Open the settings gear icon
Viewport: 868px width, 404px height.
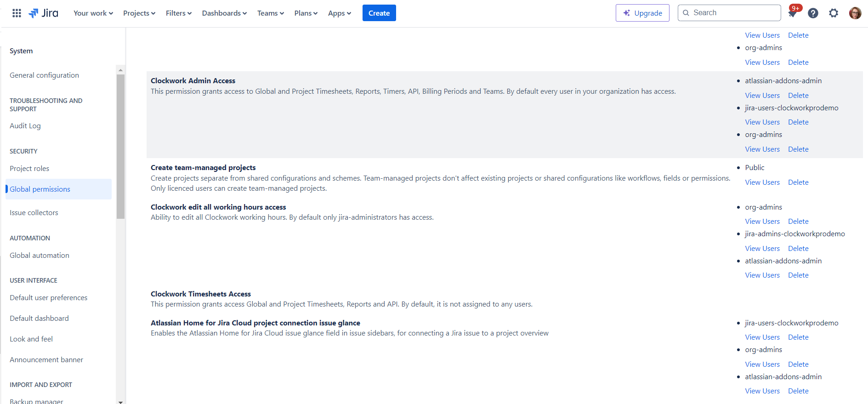click(x=834, y=13)
